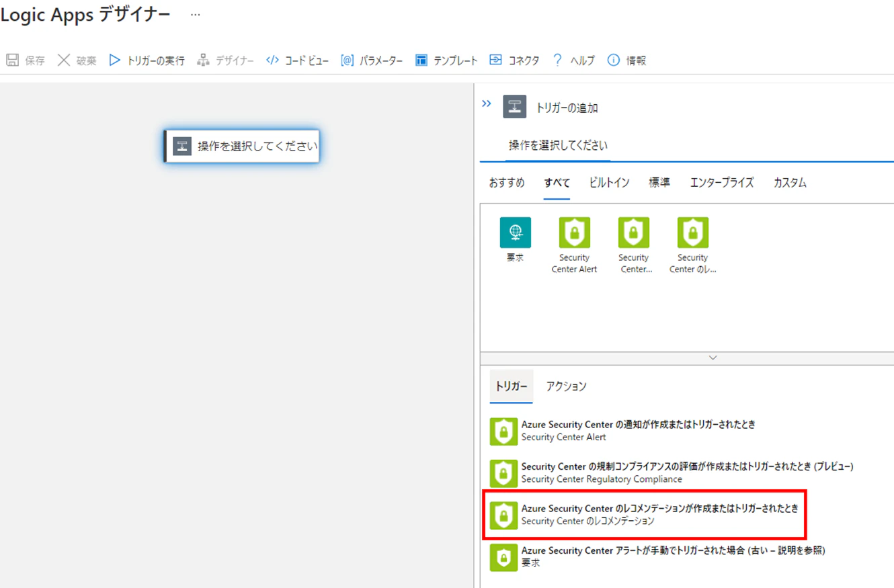Click the トリガーの追加 header icon
The height and width of the screenshot is (588, 894).
point(515,107)
